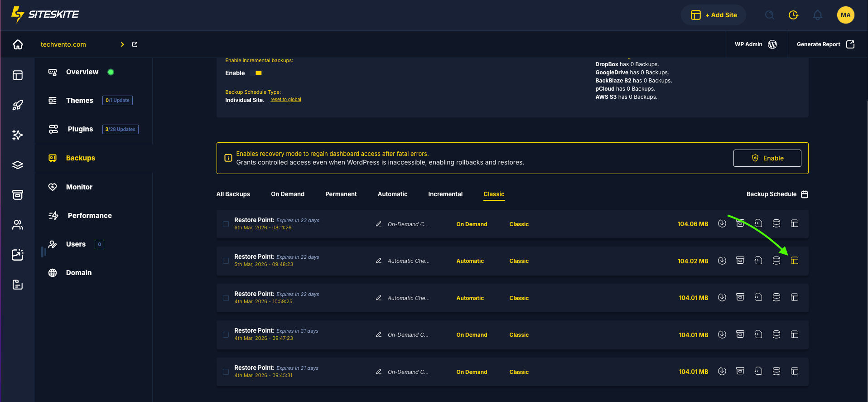Open the MA user avatar menu

click(x=845, y=15)
